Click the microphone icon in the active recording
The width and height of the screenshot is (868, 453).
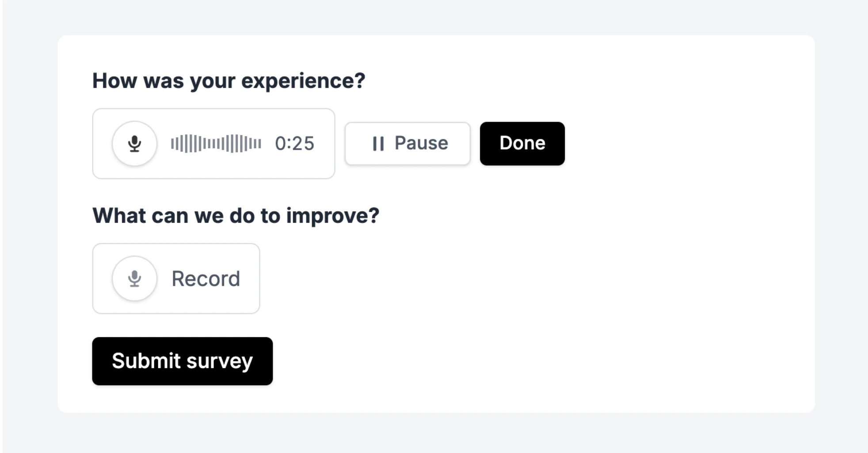click(x=134, y=144)
